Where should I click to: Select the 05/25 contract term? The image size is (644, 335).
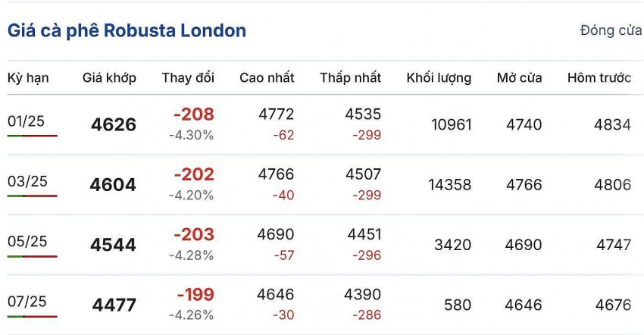27,241
